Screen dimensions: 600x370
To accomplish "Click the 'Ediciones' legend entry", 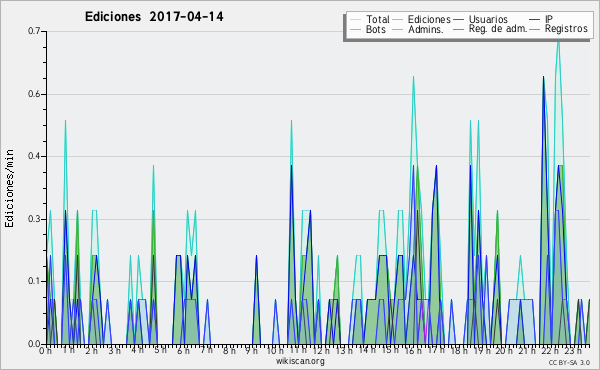I will 429,19.
